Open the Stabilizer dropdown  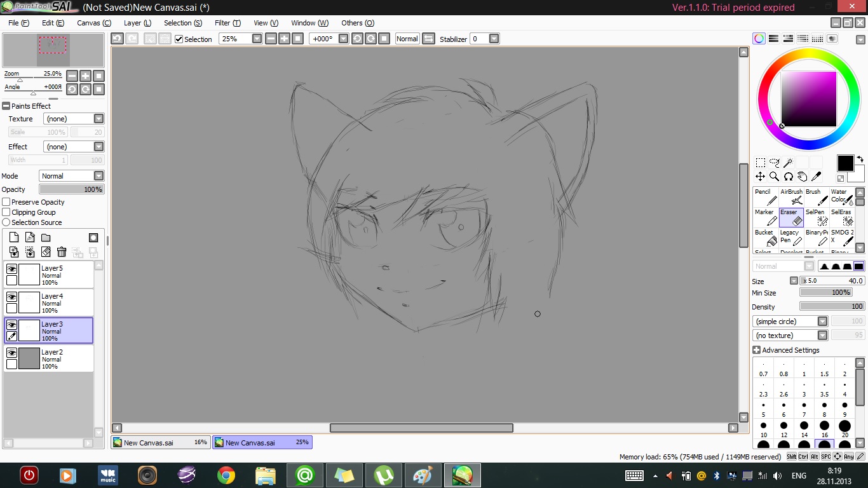pos(494,39)
